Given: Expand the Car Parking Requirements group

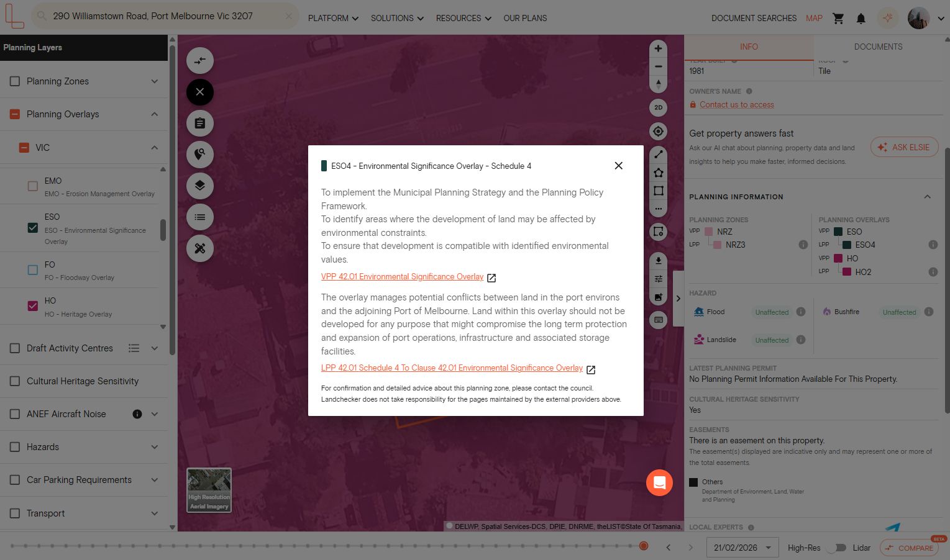Looking at the screenshot, I should (155, 480).
